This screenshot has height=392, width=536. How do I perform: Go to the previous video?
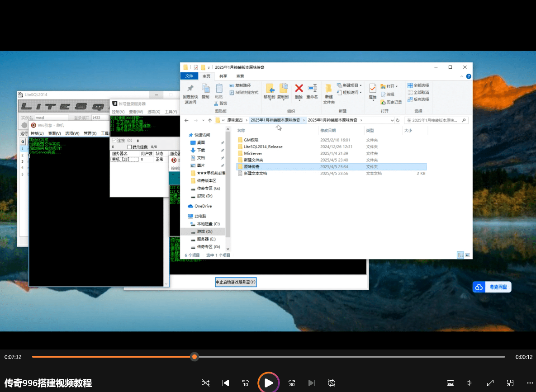click(226, 383)
